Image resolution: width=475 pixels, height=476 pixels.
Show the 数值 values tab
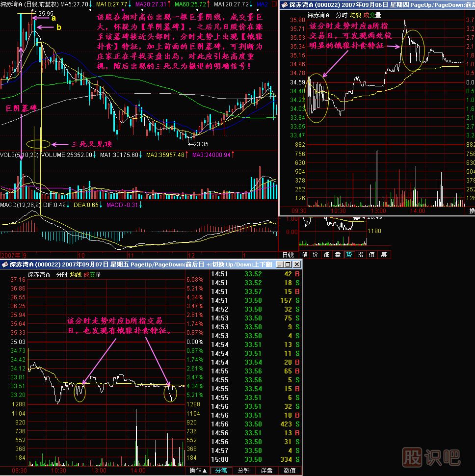click(x=290, y=471)
